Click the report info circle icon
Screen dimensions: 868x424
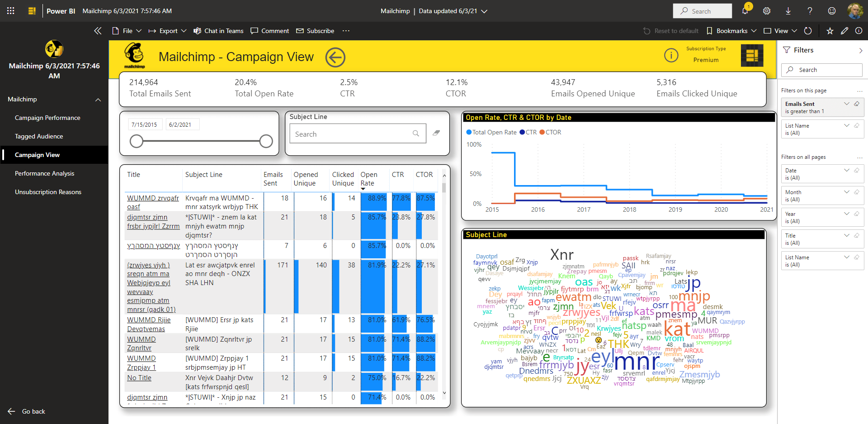[x=671, y=55]
